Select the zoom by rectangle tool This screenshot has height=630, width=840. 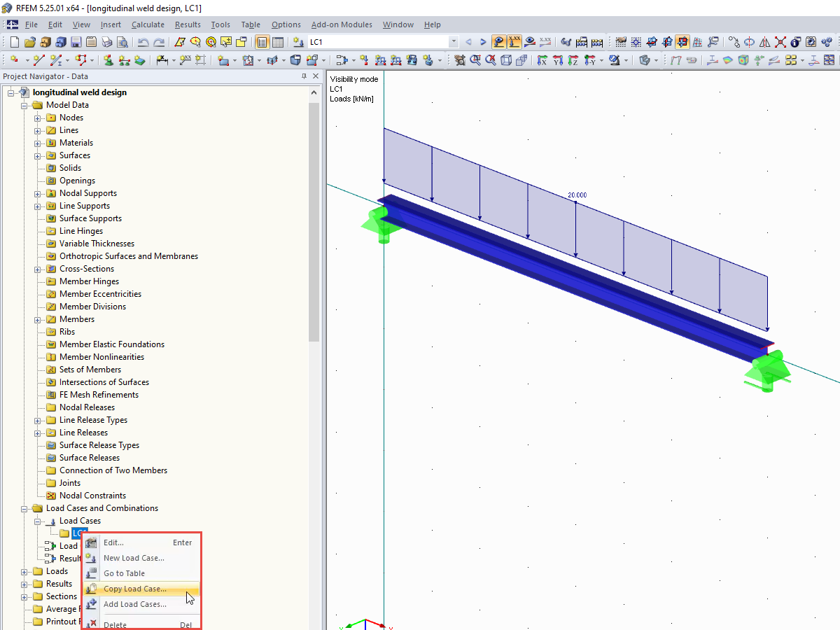(x=476, y=60)
